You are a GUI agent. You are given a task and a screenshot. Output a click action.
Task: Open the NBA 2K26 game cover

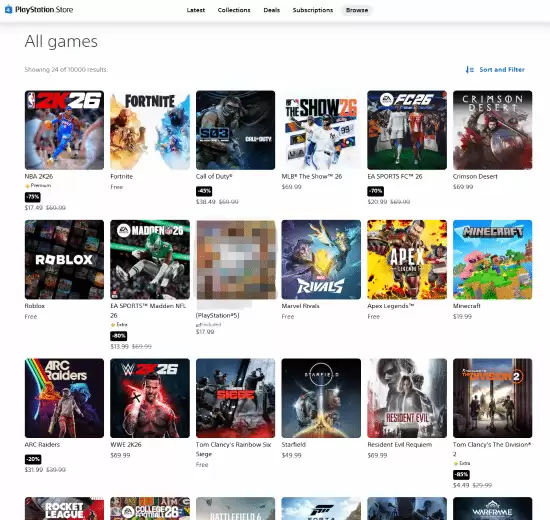click(64, 130)
